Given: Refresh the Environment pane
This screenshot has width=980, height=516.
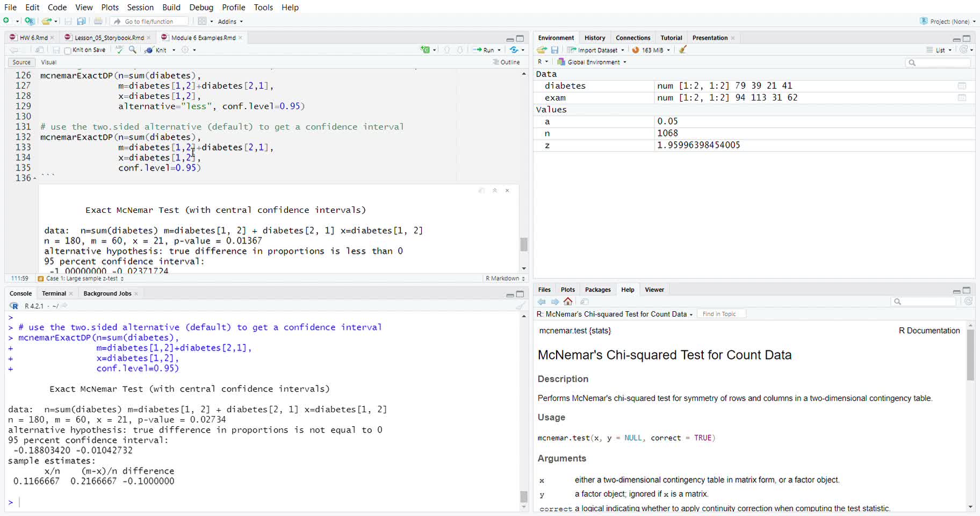Looking at the screenshot, I should pos(964,49).
